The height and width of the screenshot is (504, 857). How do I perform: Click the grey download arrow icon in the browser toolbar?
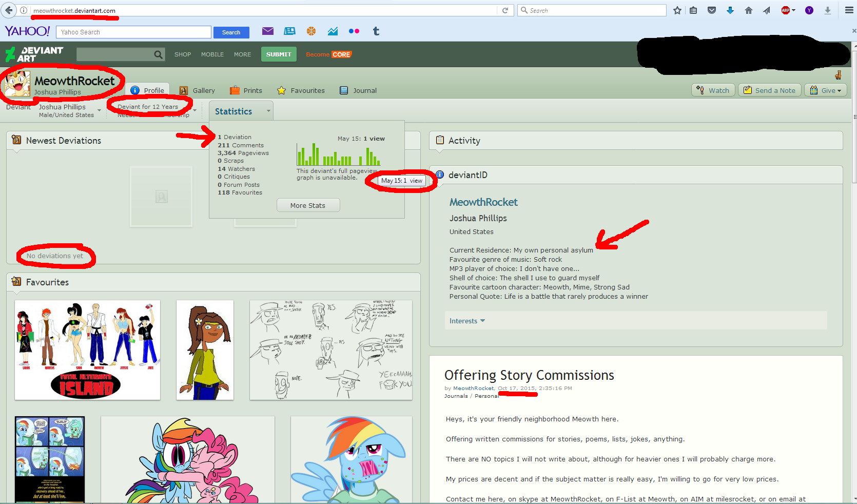coord(828,10)
